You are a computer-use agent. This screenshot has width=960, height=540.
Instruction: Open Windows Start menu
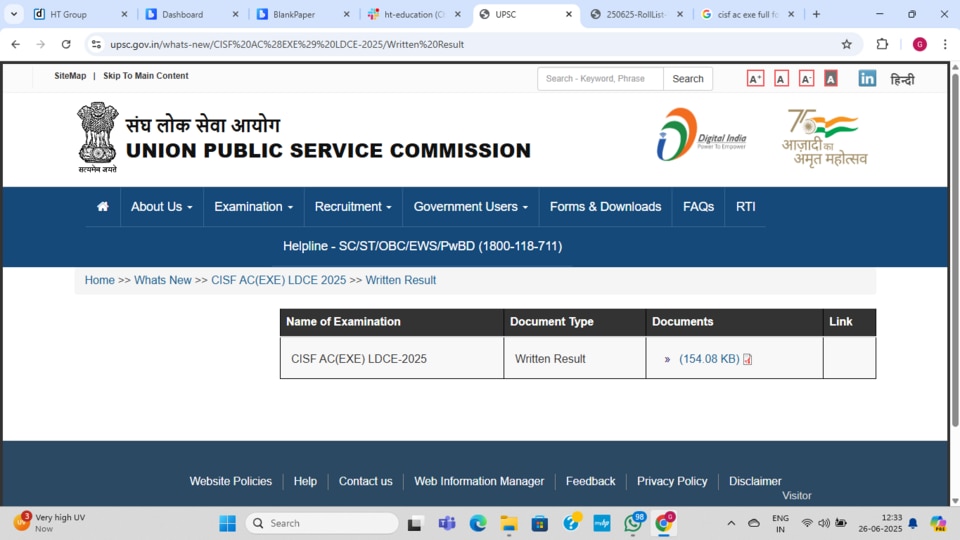click(227, 523)
